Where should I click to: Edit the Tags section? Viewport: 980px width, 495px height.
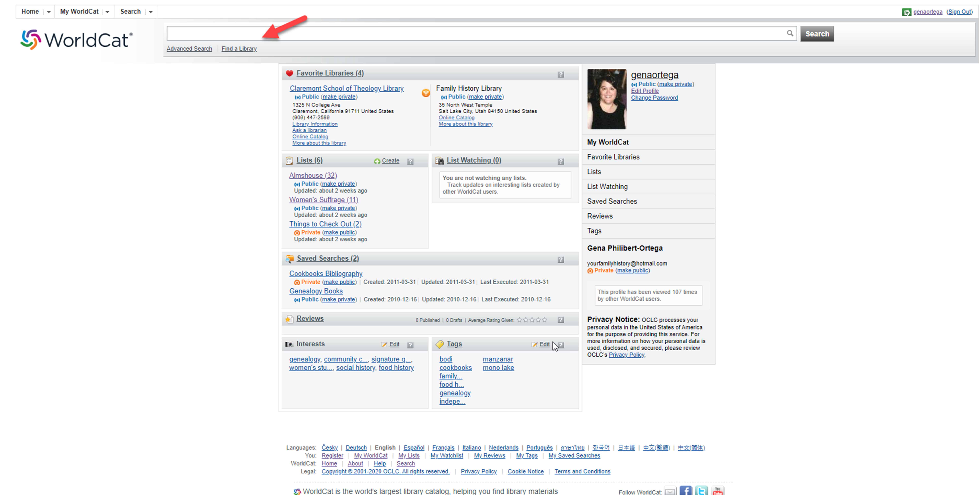point(544,344)
